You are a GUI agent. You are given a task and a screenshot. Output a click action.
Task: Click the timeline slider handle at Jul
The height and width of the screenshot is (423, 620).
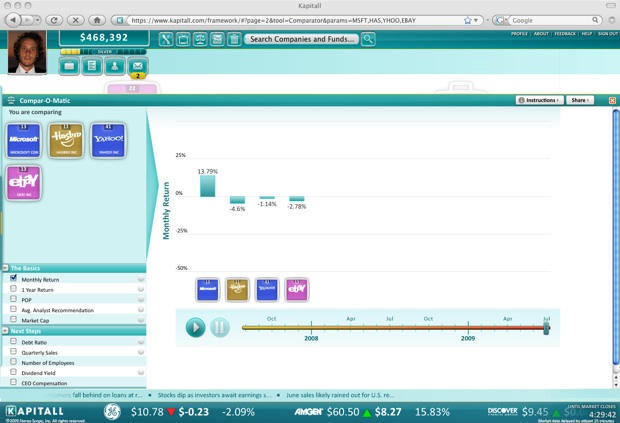pos(546,327)
